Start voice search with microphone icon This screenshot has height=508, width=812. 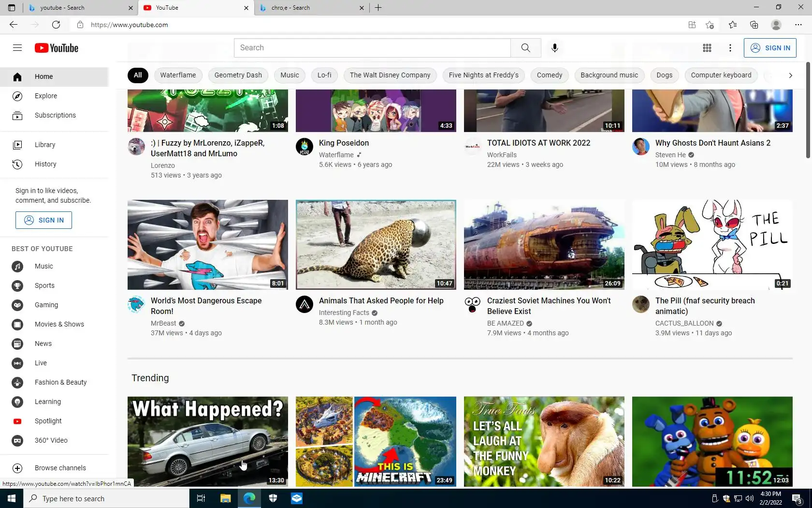click(555, 48)
